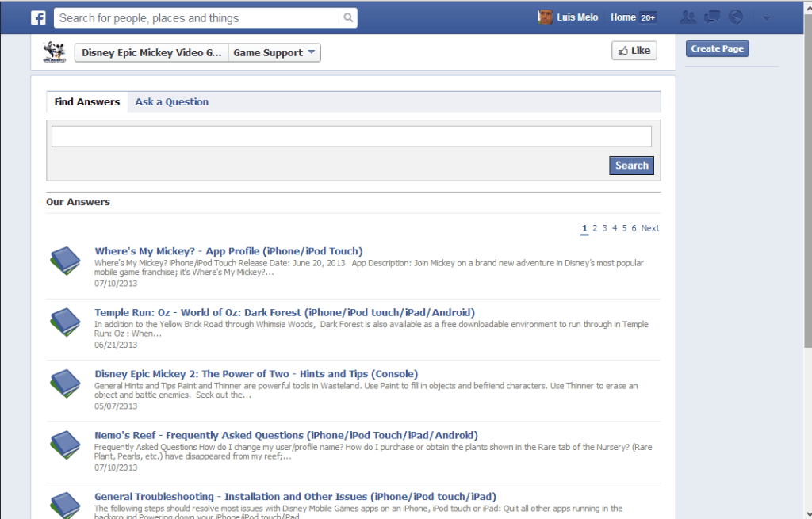Click Luis Melo profile picture

pyautogui.click(x=546, y=17)
